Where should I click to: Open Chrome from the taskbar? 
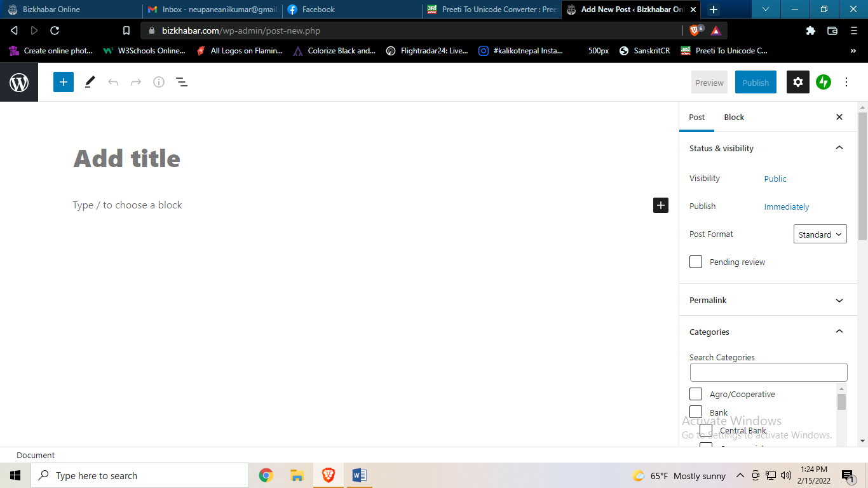coord(266,475)
